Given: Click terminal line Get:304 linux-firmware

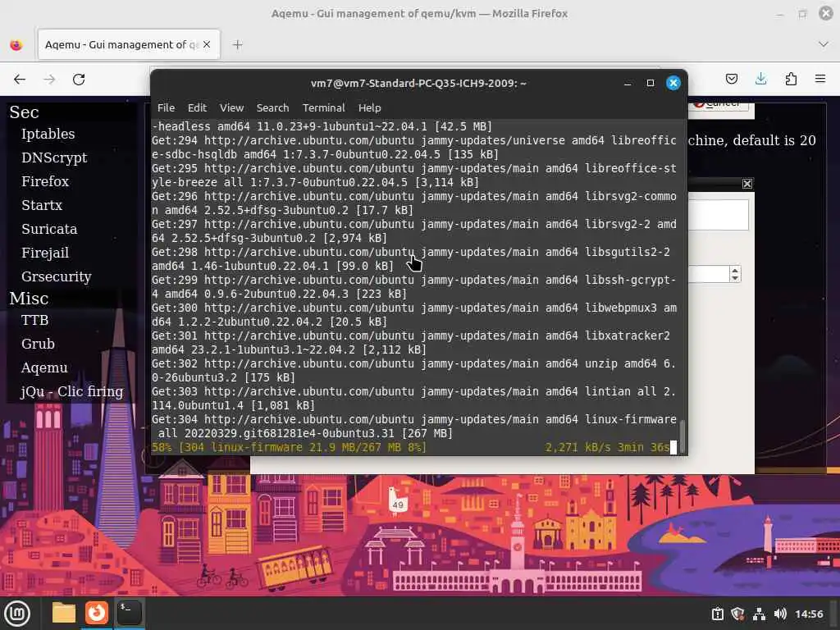Looking at the screenshot, I should [413, 427].
